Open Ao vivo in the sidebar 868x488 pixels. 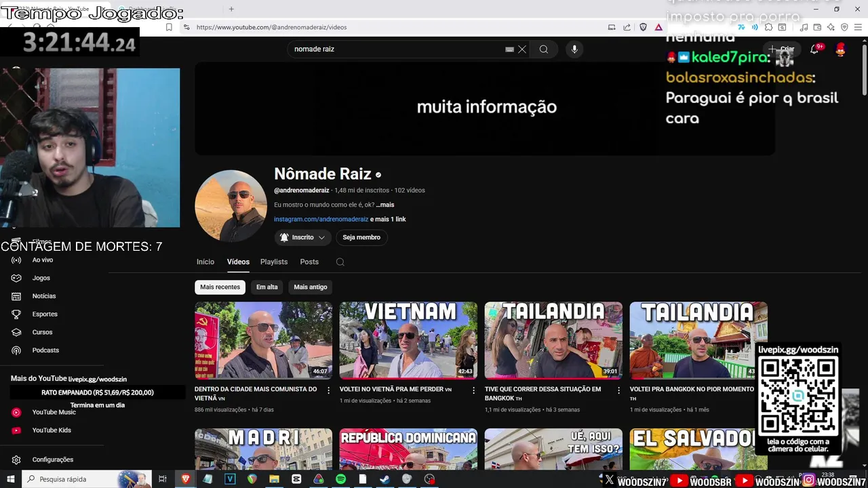click(x=43, y=260)
